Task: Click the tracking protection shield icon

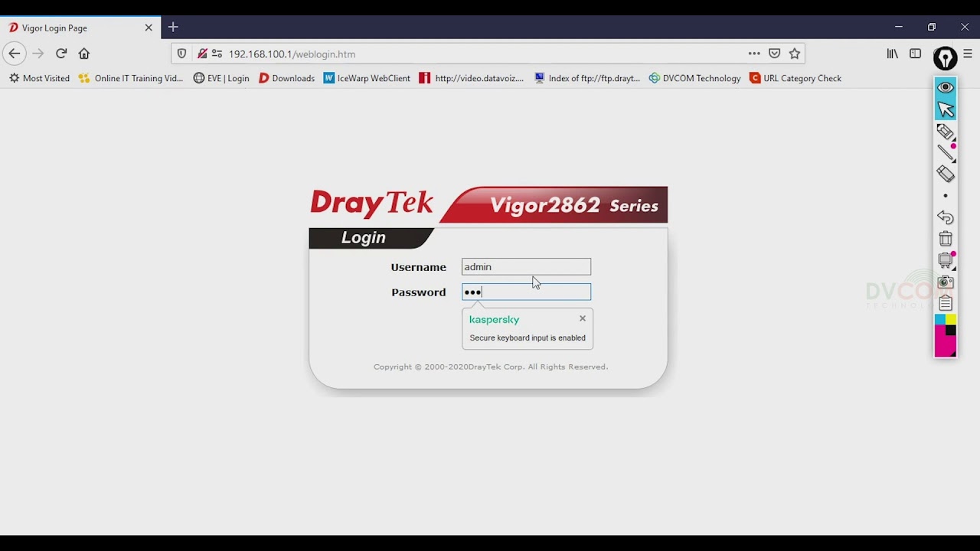Action: 181,54
